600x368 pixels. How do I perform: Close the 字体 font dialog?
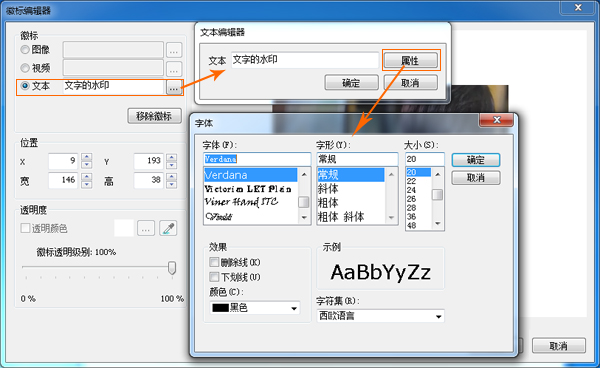point(496,120)
